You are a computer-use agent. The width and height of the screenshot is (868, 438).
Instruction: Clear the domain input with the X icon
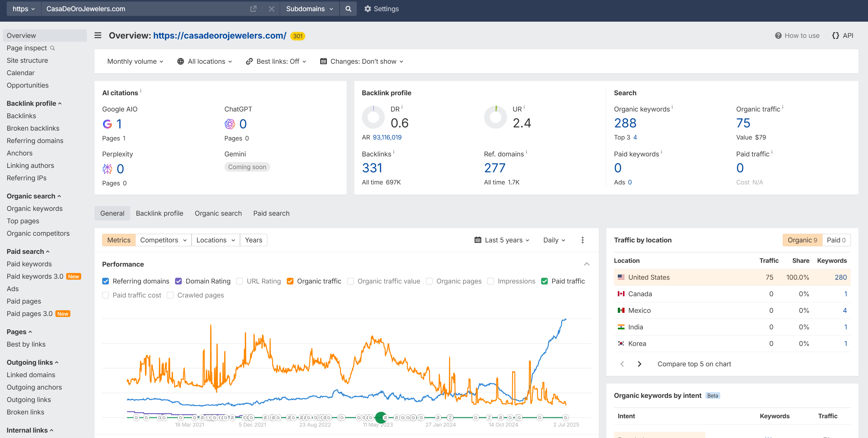click(272, 9)
